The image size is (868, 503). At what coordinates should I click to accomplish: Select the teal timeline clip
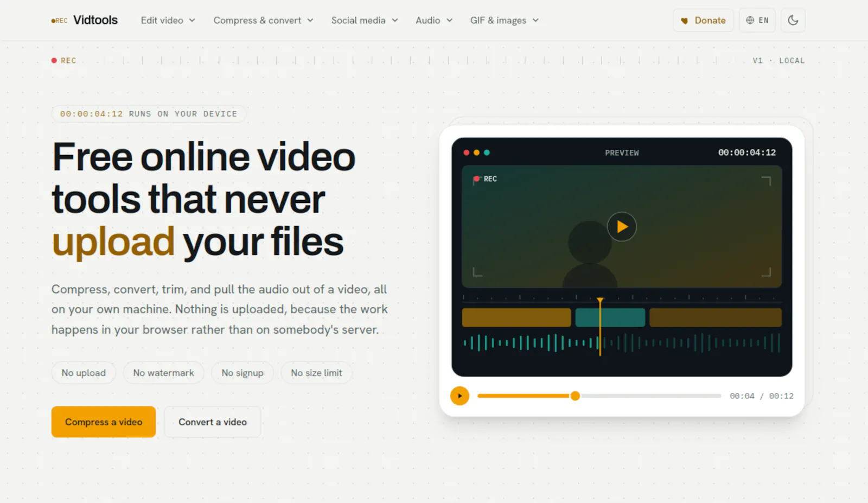coord(610,317)
